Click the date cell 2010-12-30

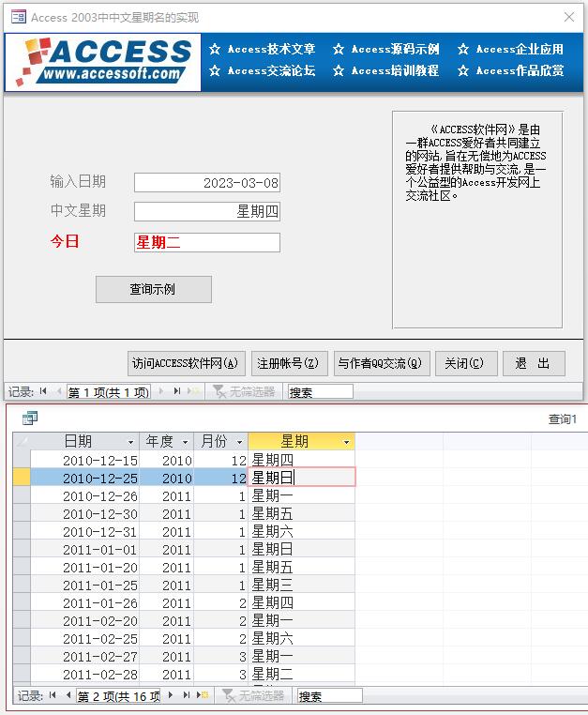coord(84,513)
